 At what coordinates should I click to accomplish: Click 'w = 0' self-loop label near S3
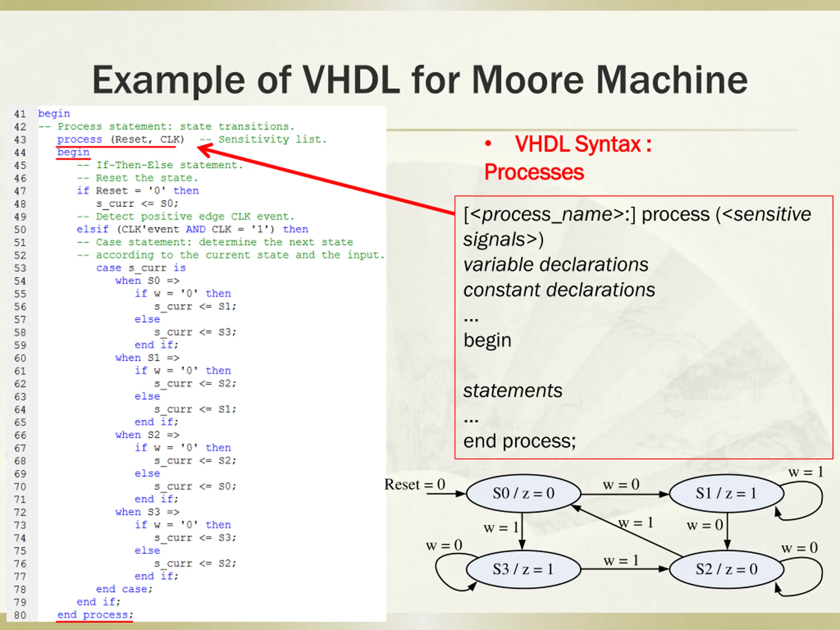[444, 545]
